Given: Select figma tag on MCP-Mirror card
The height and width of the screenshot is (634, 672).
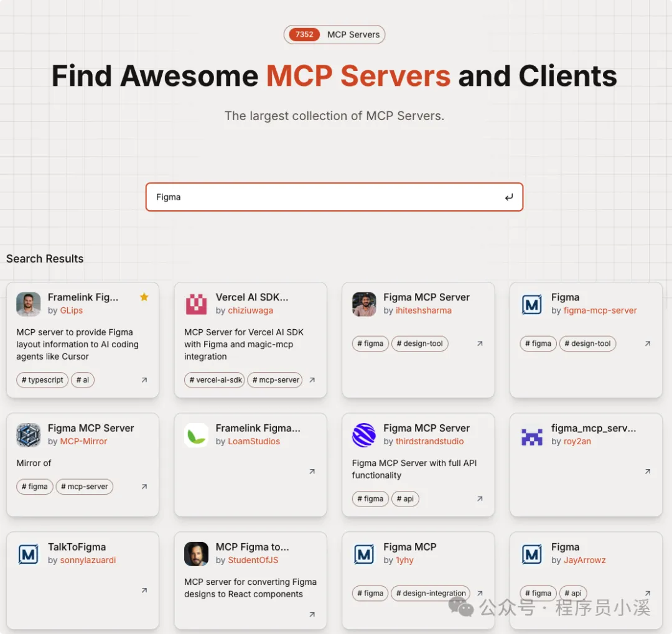Looking at the screenshot, I should tap(35, 487).
